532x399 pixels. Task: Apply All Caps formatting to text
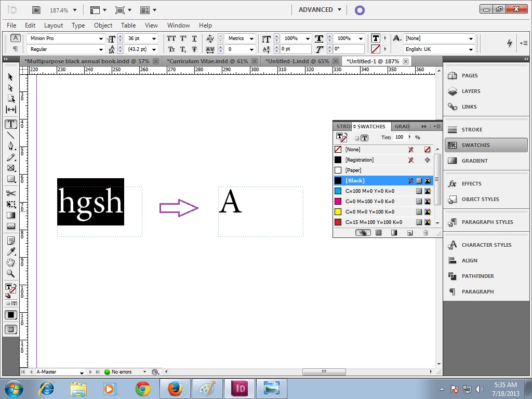[171, 38]
